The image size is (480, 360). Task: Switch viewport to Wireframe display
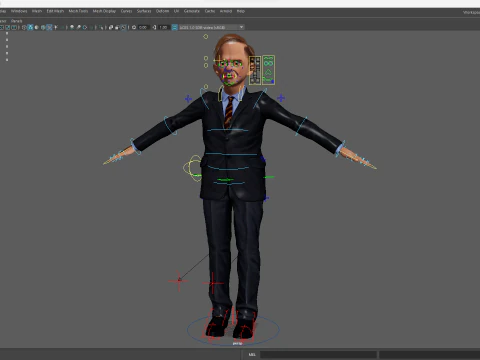(x=24, y=27)
